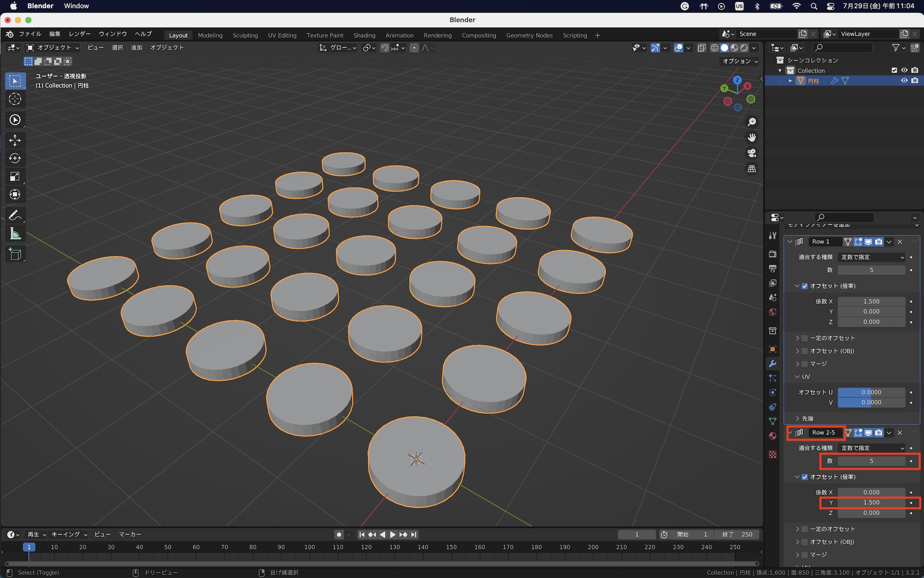
Task: Select the Move tool in toolbar
Action: tap(15, 140)
